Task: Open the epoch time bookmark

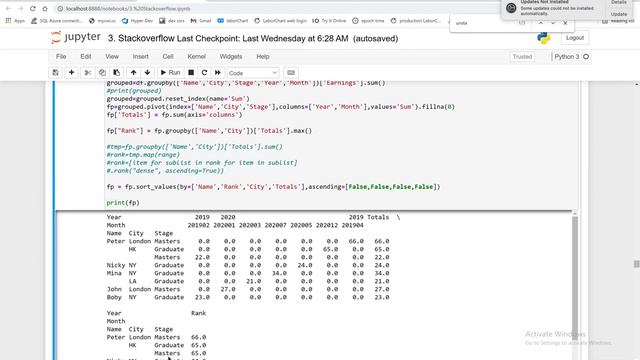Action: click(x=368, y=21)
